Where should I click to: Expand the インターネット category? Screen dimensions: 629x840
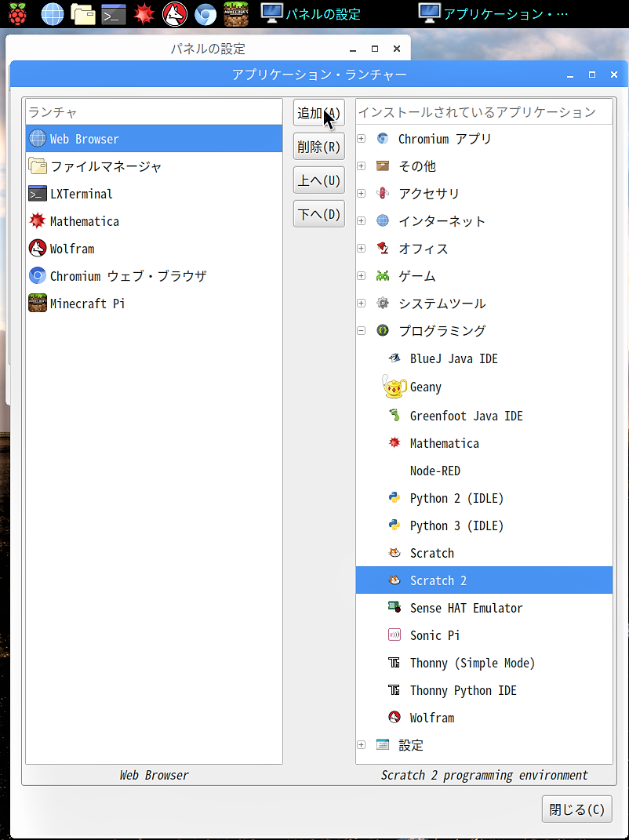pos(361,220)
